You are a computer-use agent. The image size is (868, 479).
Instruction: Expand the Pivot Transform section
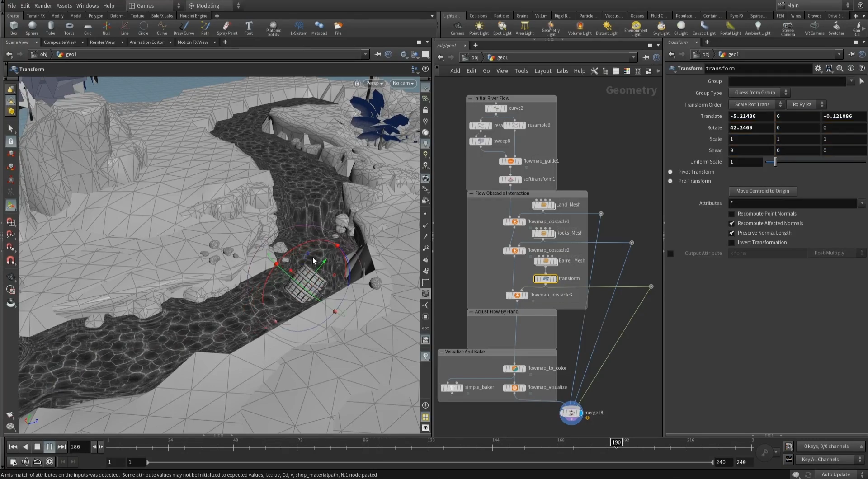tap(670, 172)
